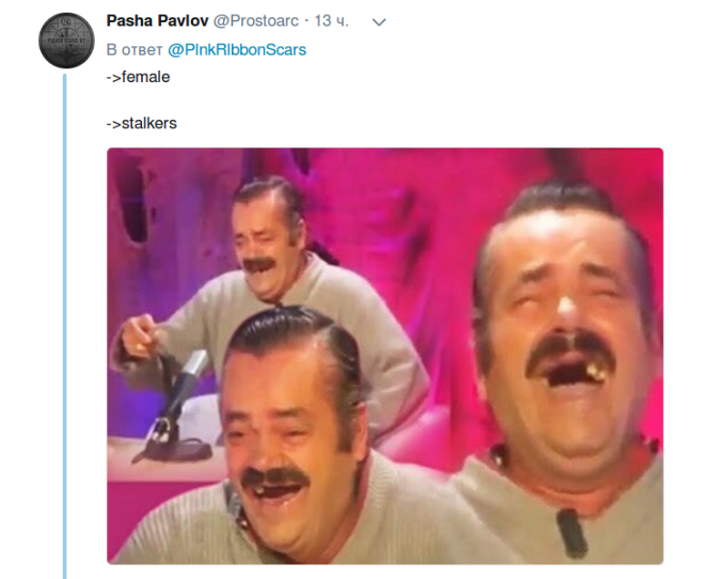Click the blue thread connector line
Screen dimensions: 728x579
pyautogui.click(x=65, y=326)
